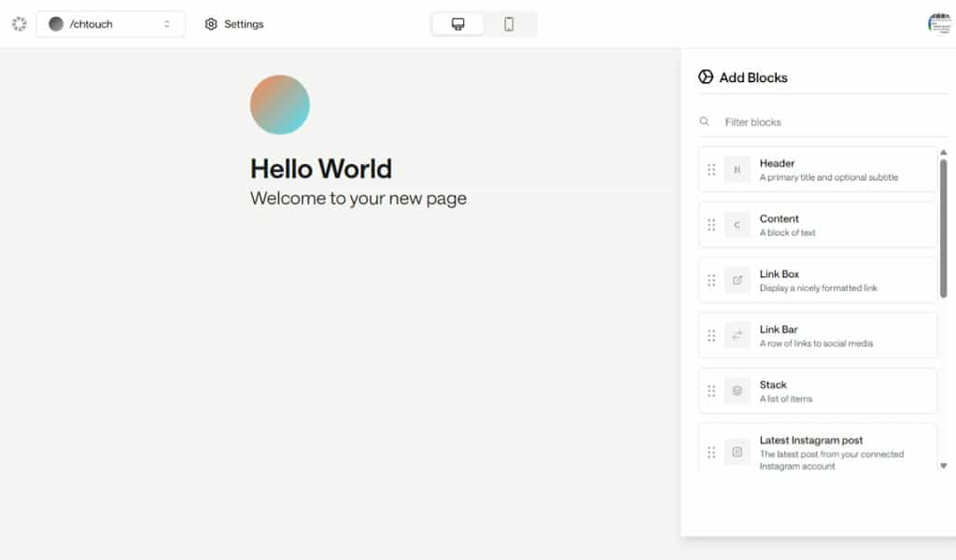Click the block list scrollbar thumb
This screenshot has width=956, height=560.
pyautogui.click(x=943, y=229)
